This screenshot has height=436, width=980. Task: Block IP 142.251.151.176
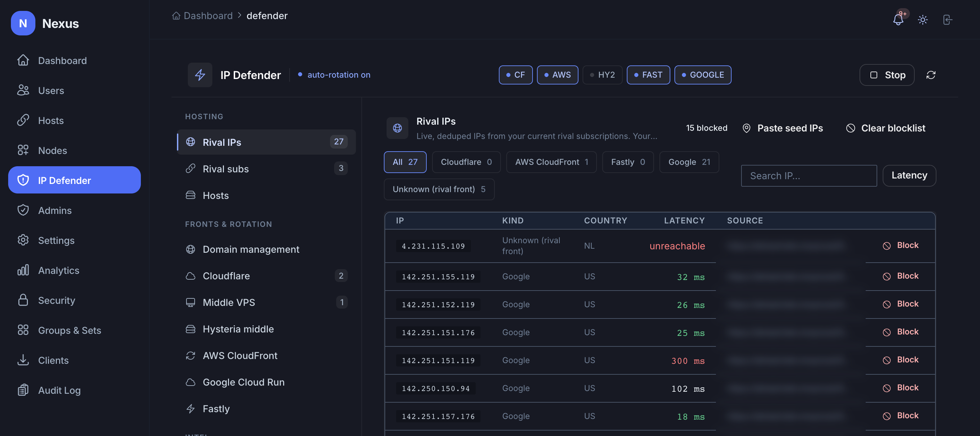point(900,332)
